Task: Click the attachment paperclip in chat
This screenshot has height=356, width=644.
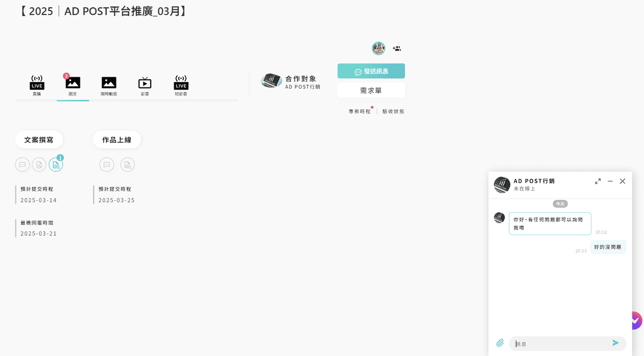Action: coord(500,343)
